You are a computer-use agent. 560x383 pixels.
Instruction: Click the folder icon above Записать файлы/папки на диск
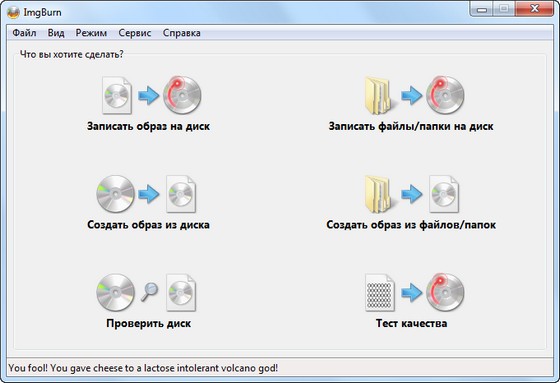pos(379,95)
